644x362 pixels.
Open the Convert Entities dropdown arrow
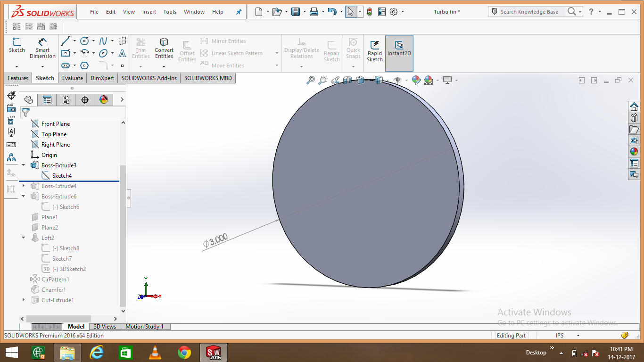tap(164, 66)
